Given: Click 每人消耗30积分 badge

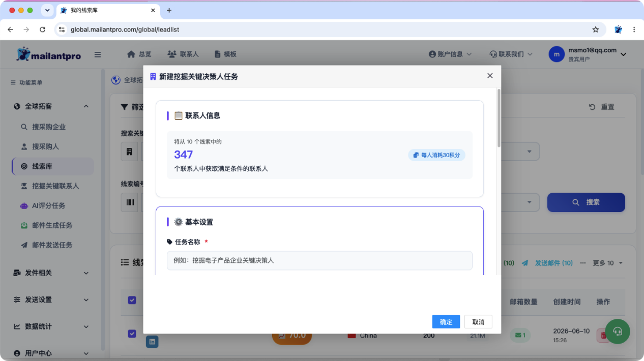Looking at the screenshot, I should [436, 155].
